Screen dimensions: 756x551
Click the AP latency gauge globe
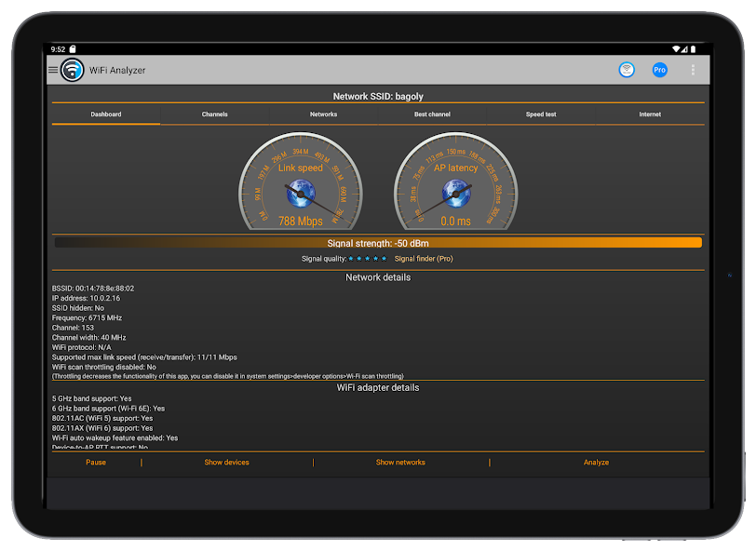pos(455,193)
